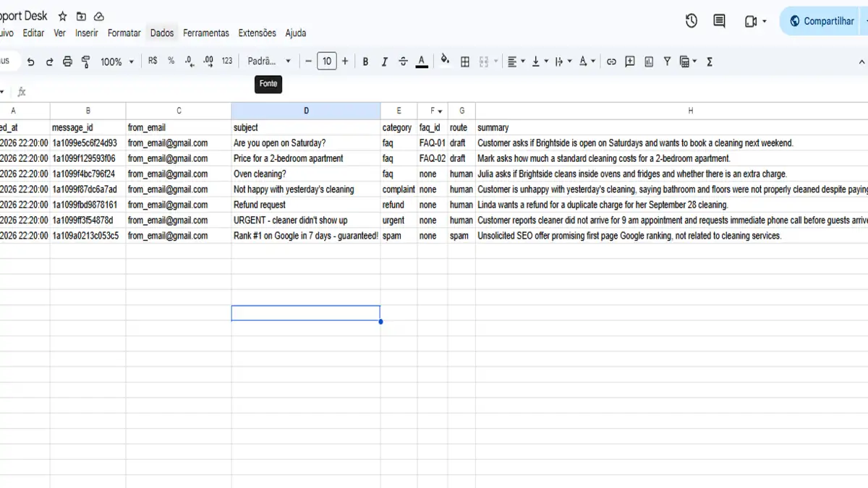Image resolution: width=868 pixels, height=488 pixels.
Task: View cloud save status
Action: (100, 16)
